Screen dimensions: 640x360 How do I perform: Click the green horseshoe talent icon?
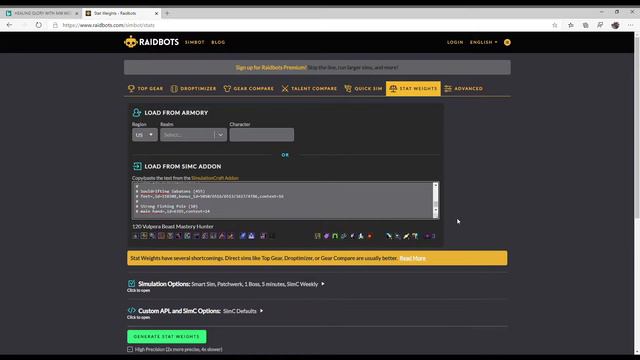point(335,236)
